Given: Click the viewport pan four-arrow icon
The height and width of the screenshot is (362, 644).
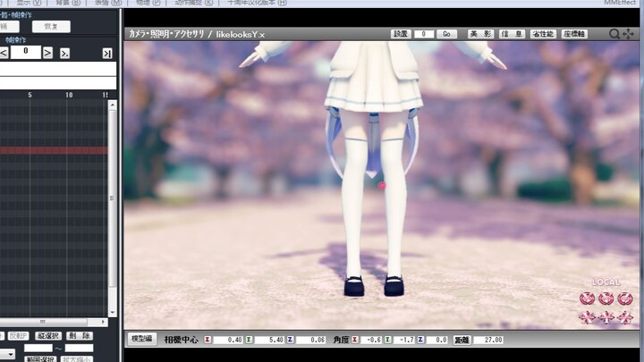Looking at the screenshot, I should click(x=628, y=34).
